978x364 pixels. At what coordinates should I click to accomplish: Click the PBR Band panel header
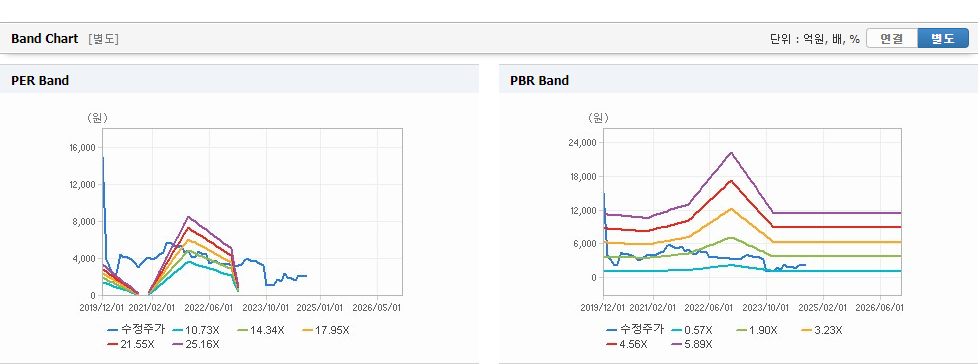click(x=738, y=80)
